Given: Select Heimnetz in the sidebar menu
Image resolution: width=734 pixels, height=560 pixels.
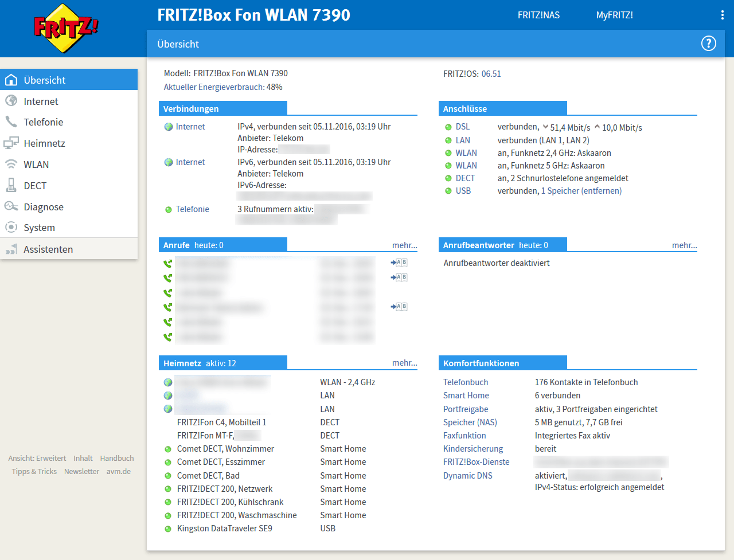Looking at the screenshot, I should click(69, 143).
